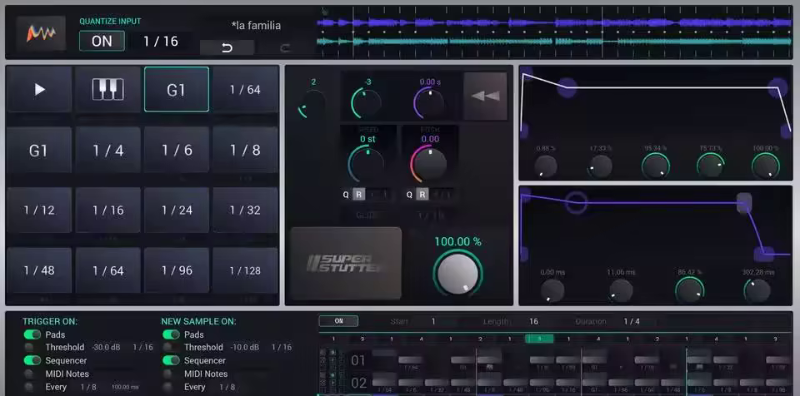Screen dimensions: 800x396
Task: Adjust the 302.28 ms envelope knob
Action: click(758, 291)
